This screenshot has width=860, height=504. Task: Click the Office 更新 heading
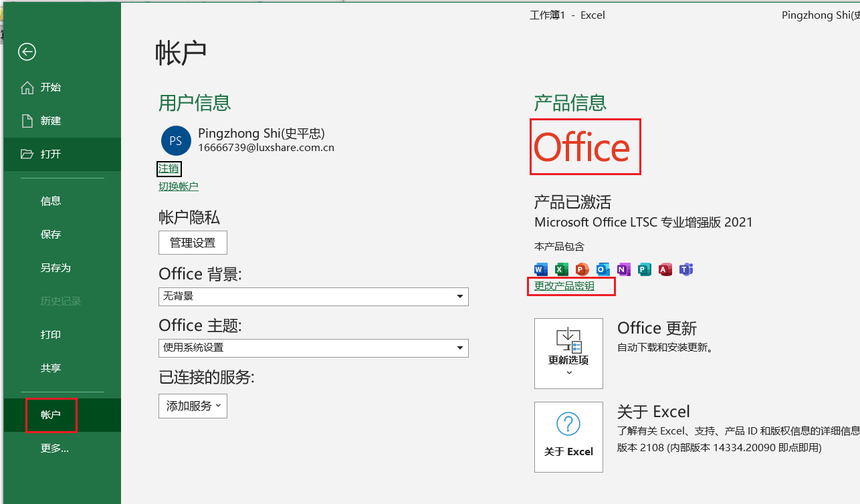(x=657, y=328)
